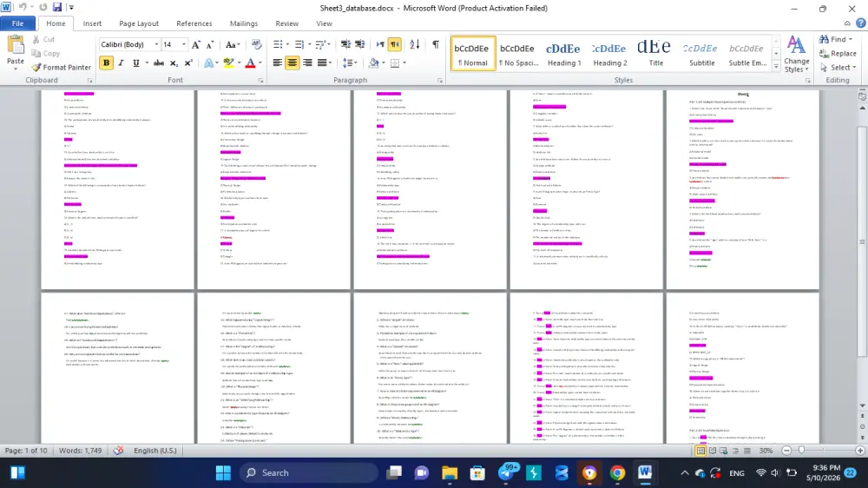868x488 pixels.
Task: Toggle Bold formatting off
Action: pyautogui.click(x=106, y=63)
